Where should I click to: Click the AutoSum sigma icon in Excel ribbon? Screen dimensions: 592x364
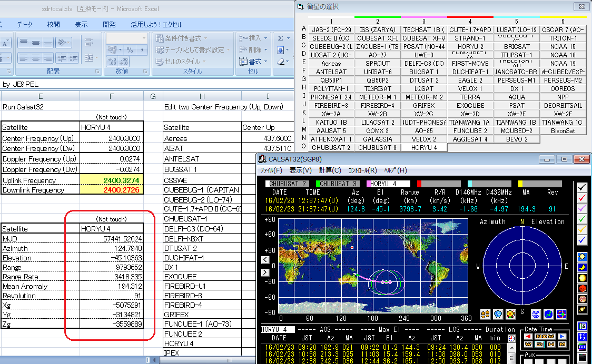[x=280, y=38]
